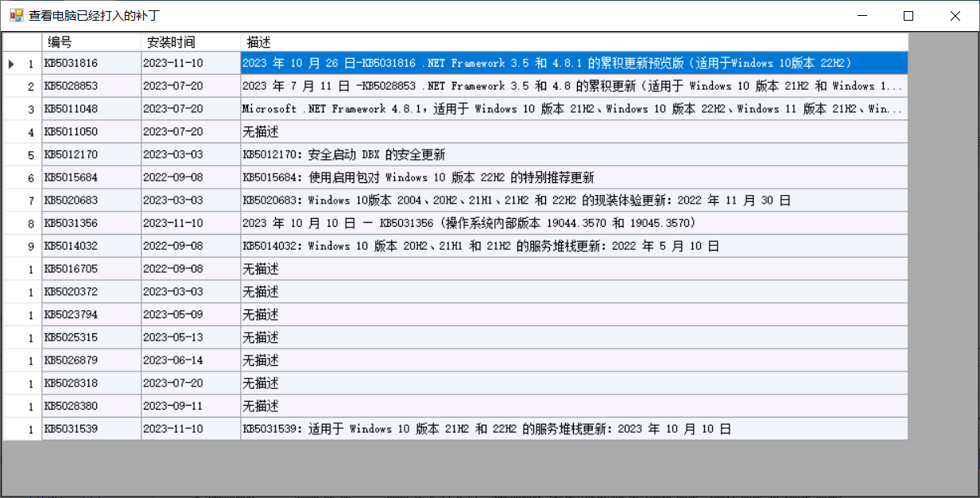
Task: Click the '安全启动 DBX 的安全更新' description
Action: (x=574, y=154)
